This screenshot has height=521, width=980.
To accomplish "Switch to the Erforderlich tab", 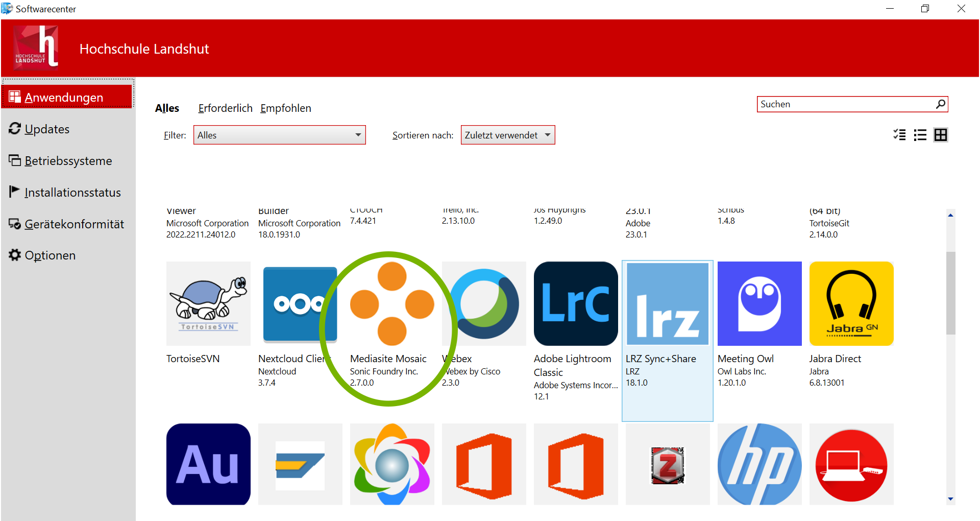I will tap(225, 108).
